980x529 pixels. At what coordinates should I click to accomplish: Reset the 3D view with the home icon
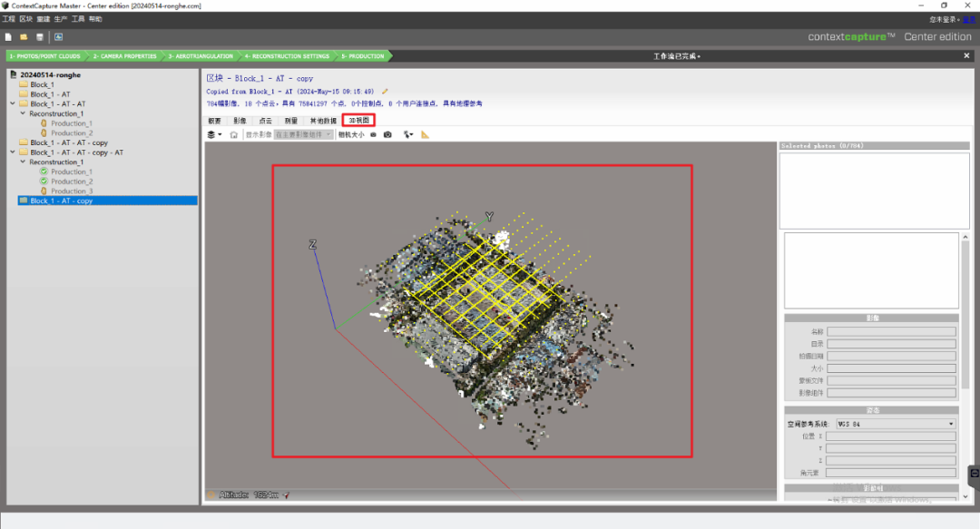(x=234, y=134)
